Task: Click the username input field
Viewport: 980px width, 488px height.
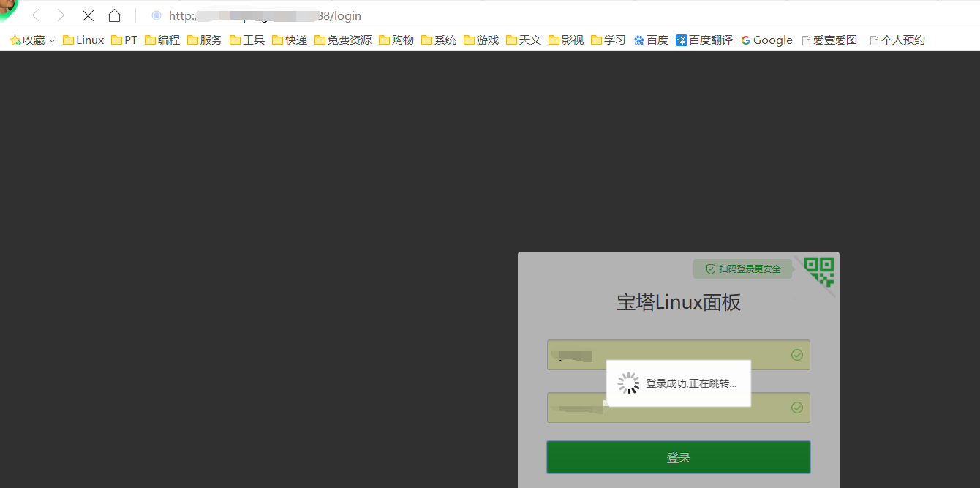Action: click(x=678, y=355)
